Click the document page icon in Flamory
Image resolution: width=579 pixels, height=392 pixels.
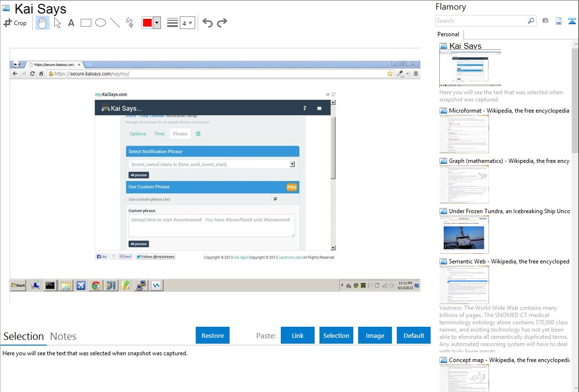point(559,21)
